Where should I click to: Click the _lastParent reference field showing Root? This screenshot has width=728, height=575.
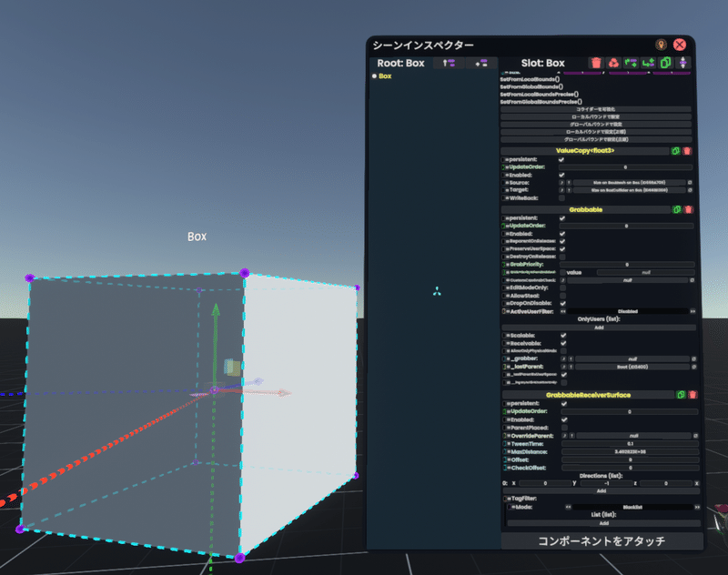point(632,367)
